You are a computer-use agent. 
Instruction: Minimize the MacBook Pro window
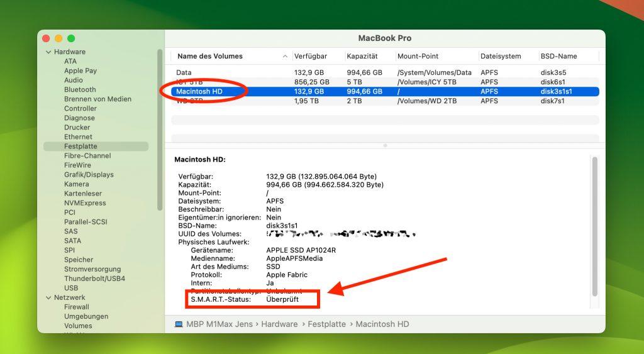pyautogui.click(x=58, y=38)
